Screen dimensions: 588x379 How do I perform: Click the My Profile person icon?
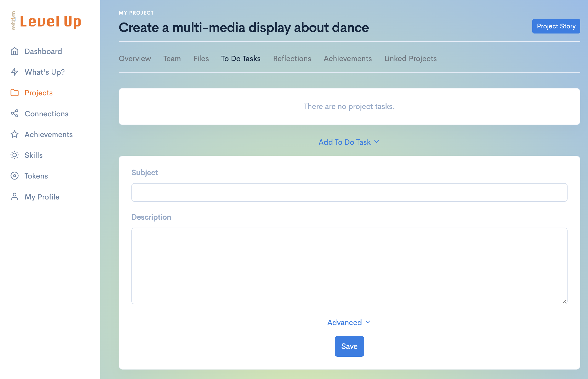15,197
